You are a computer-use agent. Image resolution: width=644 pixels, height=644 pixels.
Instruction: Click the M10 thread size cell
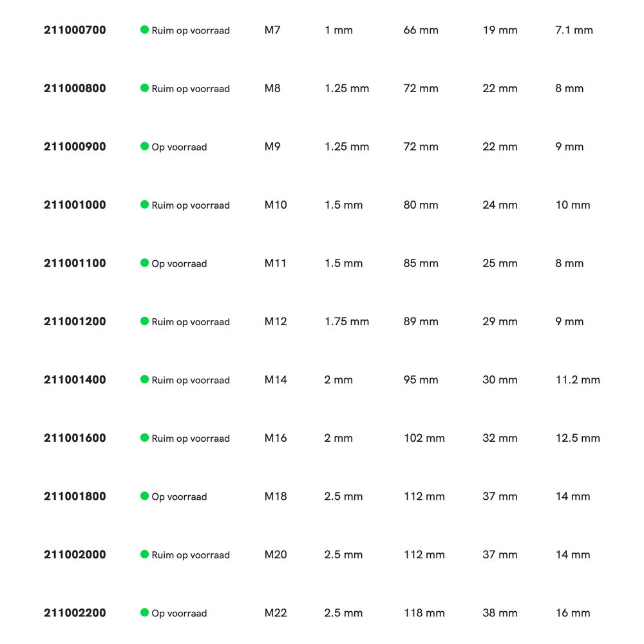(x=276, y=205)
